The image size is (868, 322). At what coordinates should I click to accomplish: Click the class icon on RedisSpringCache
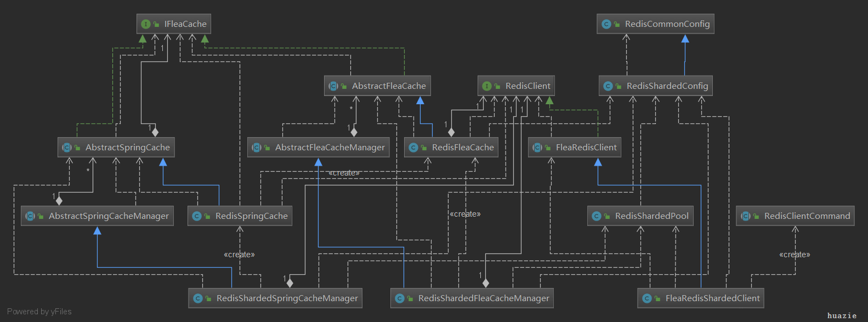pyautogui.click(x=196, y=216)
